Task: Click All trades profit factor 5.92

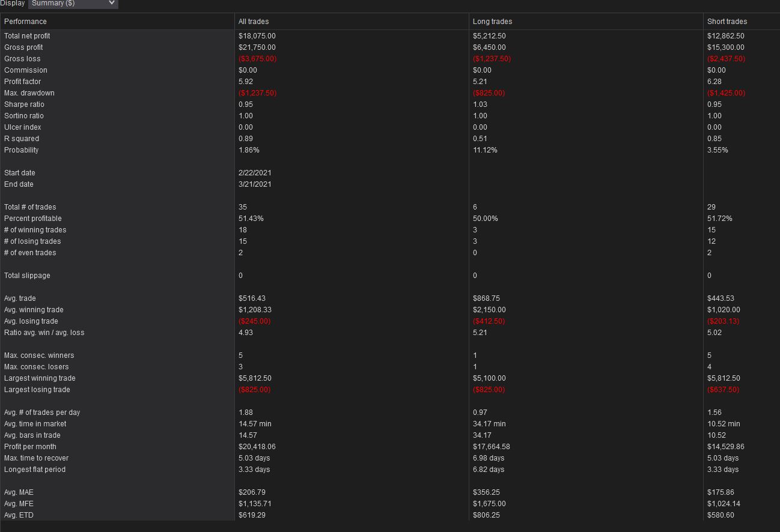Action: pos(246,82)
